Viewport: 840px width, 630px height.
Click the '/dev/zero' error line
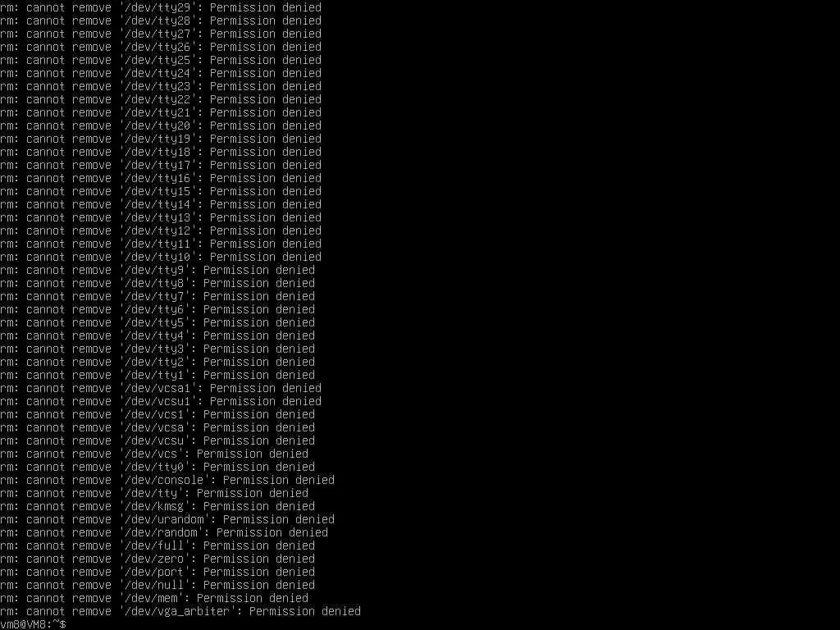[157, 559]
